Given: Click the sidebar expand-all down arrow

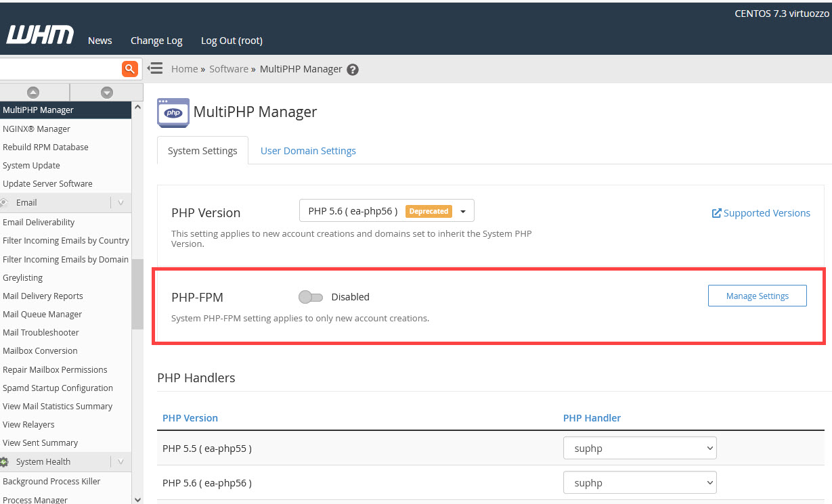Looking at the screenshot, I should (x=106, y=93).
